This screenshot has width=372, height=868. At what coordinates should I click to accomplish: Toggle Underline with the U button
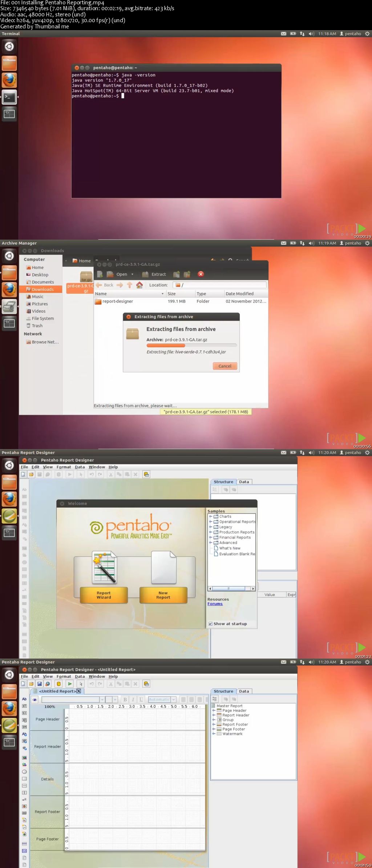(x=141, y=699)
